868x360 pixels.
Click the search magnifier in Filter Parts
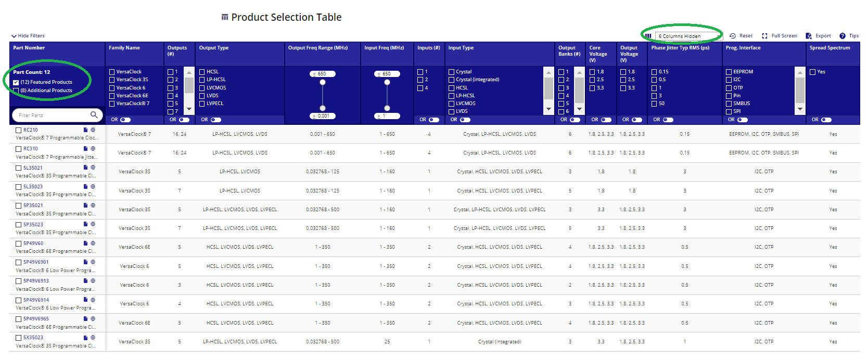(x=94, y=115)
